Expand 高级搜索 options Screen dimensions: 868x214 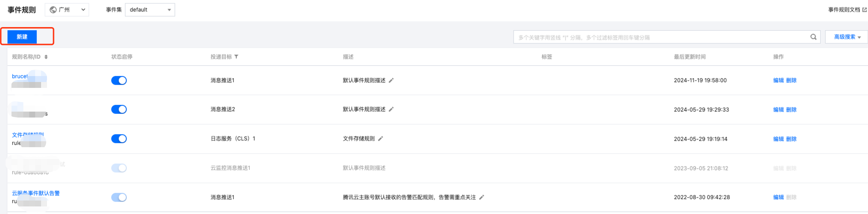[847, 37]
